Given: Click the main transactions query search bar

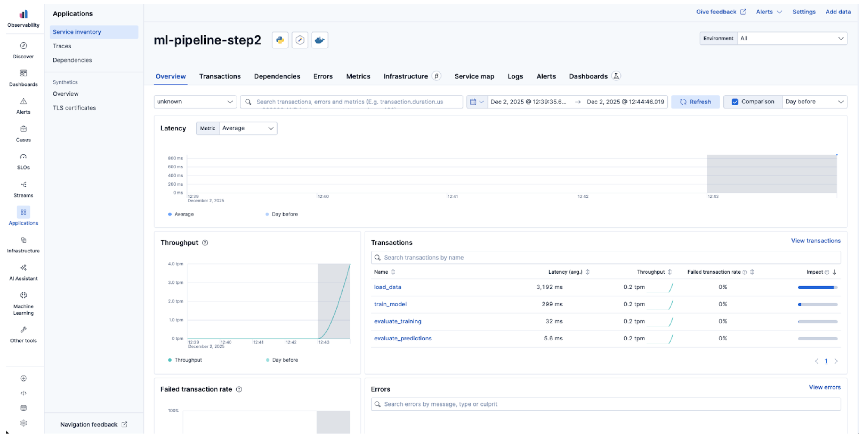Looking at the screenshot, I should [351, 102].
